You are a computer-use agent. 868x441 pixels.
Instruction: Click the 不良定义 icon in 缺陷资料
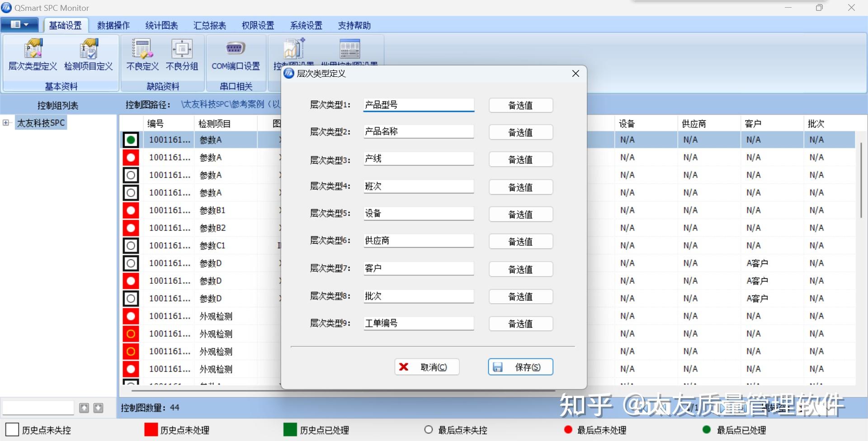click(141, 55)
